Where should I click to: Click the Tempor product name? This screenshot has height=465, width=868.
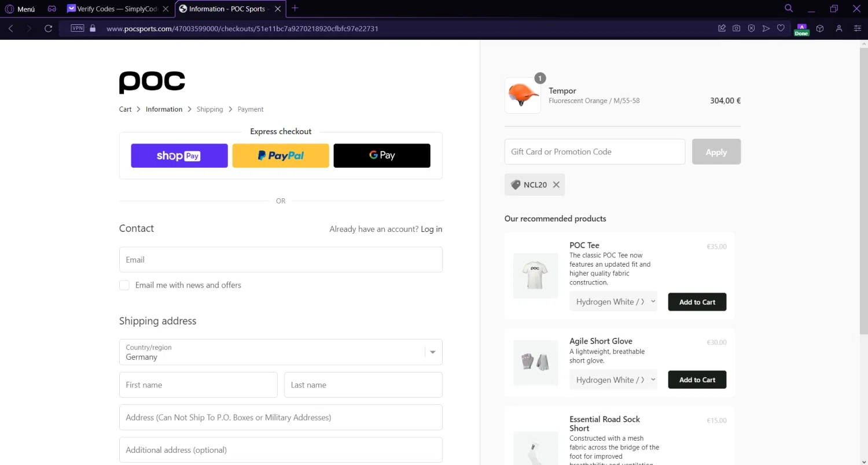click(562, 91)
